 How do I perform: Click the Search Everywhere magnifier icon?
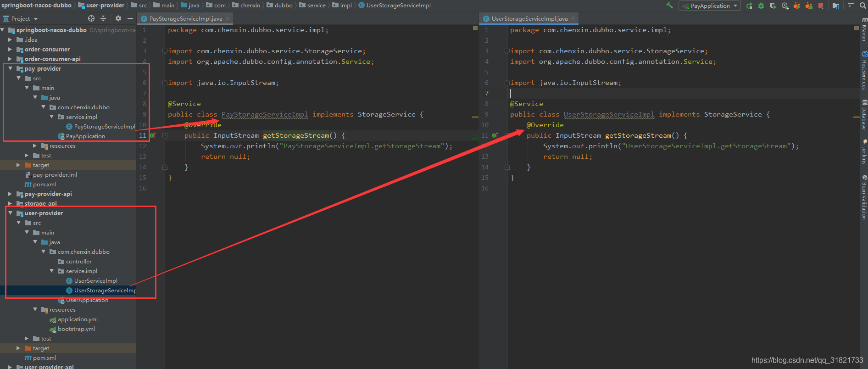pyautogui.click(x=863, y=6)
